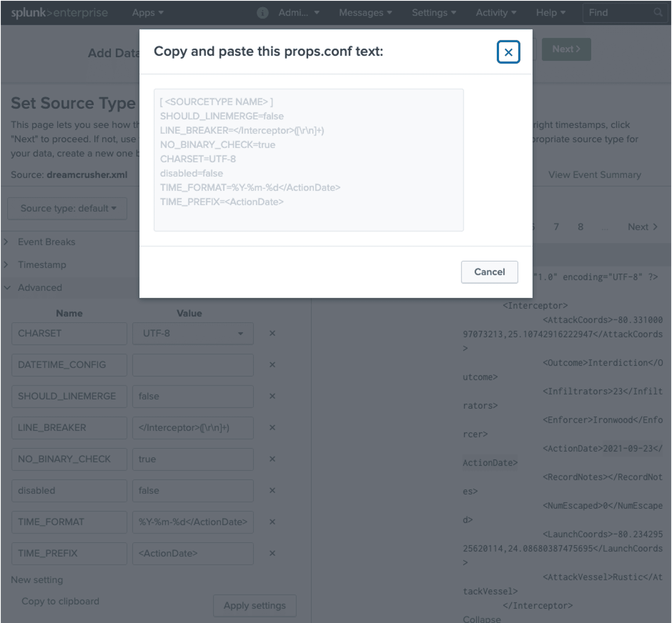This screenshot has width=672, height=623.
Task: Click the search magnifier icon in Find
Action: 657,12
